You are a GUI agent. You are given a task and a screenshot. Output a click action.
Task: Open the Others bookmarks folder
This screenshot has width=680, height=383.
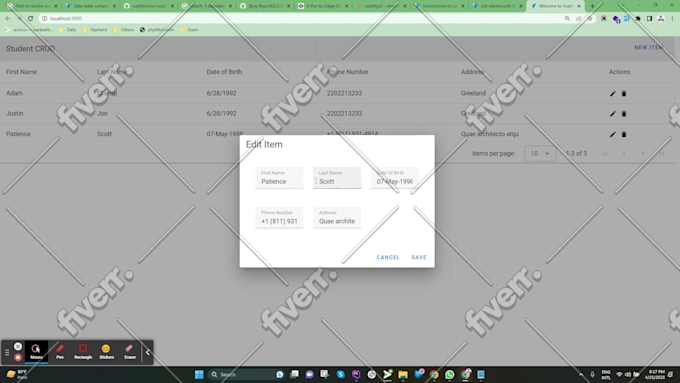click(124, 30)
